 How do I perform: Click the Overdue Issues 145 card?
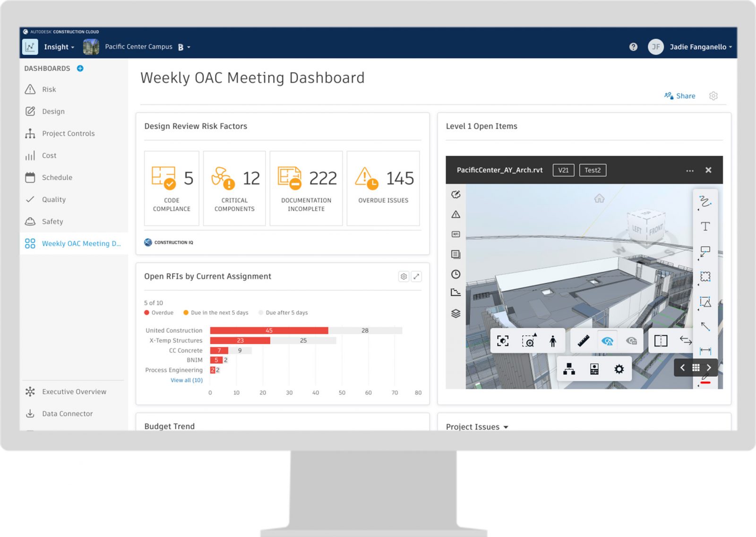click(383, 188)
